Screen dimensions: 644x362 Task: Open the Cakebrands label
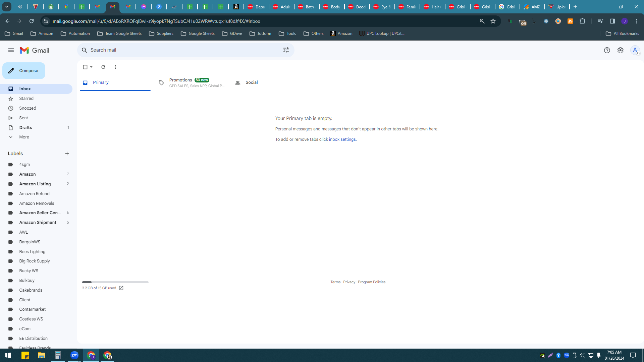36,290
